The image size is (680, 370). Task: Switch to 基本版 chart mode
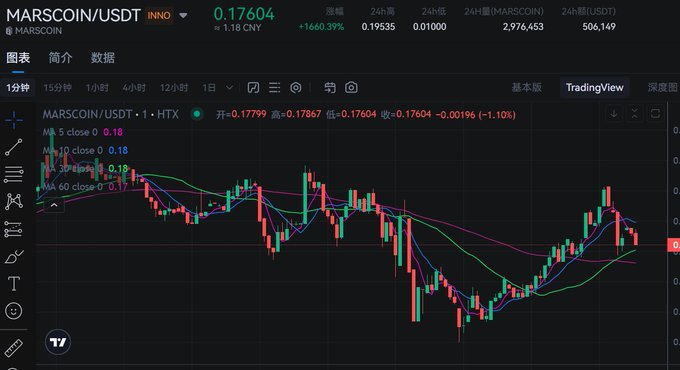coord(526,88)
